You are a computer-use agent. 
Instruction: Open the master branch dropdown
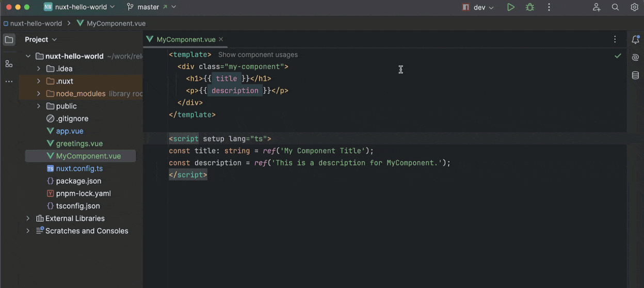tap(151, 7)
